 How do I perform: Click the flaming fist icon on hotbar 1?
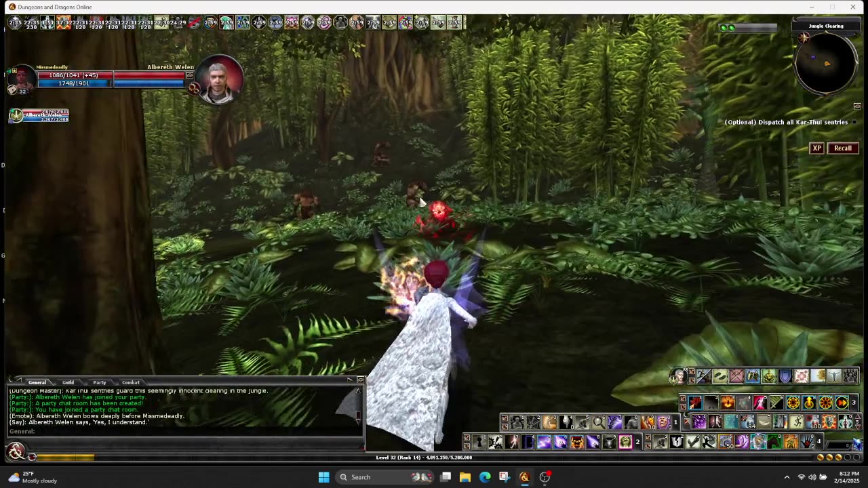(647, 422)
